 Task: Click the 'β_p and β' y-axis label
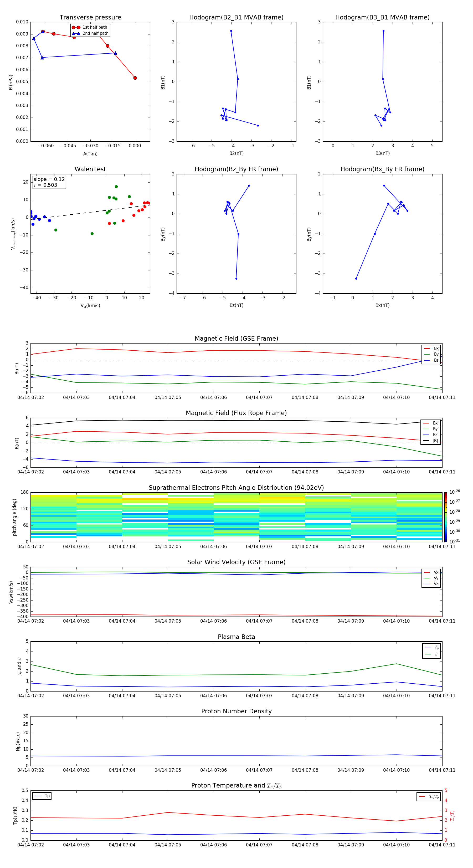[x=19, y=666]
